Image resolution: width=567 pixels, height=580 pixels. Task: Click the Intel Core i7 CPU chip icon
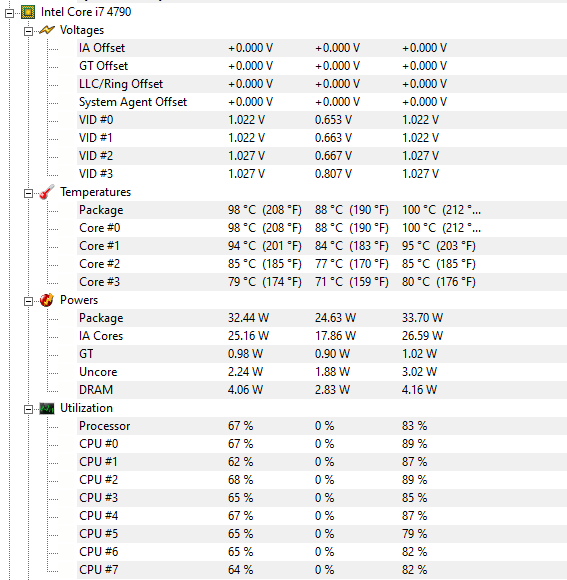pyautogui.click(x=28, y=12)
